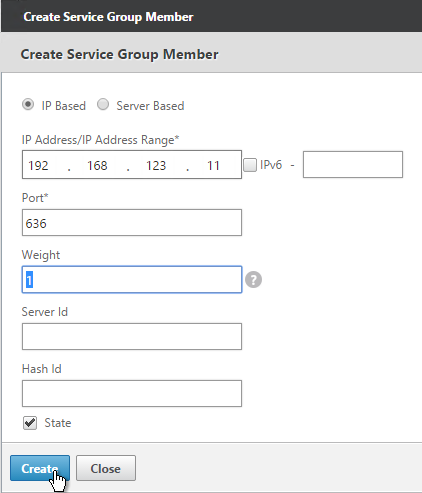
Task: Click the third IP octet showing 123
Action: point(157,165)
